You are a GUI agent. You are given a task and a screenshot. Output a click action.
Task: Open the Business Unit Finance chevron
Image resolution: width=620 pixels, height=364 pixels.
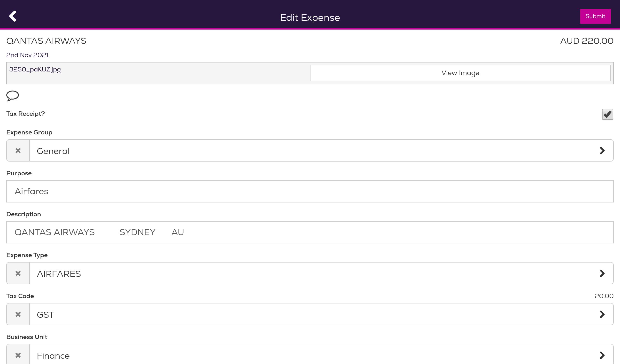602,355
